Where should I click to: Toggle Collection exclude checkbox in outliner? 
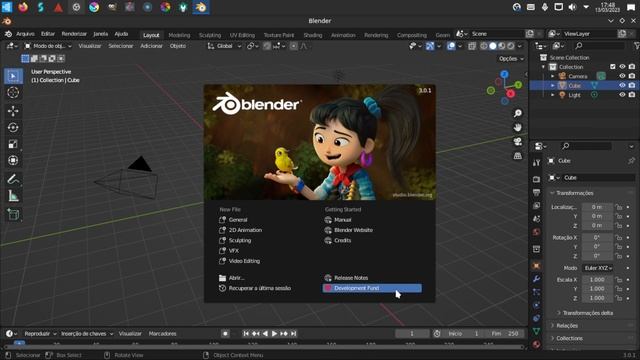pos(613,67)
